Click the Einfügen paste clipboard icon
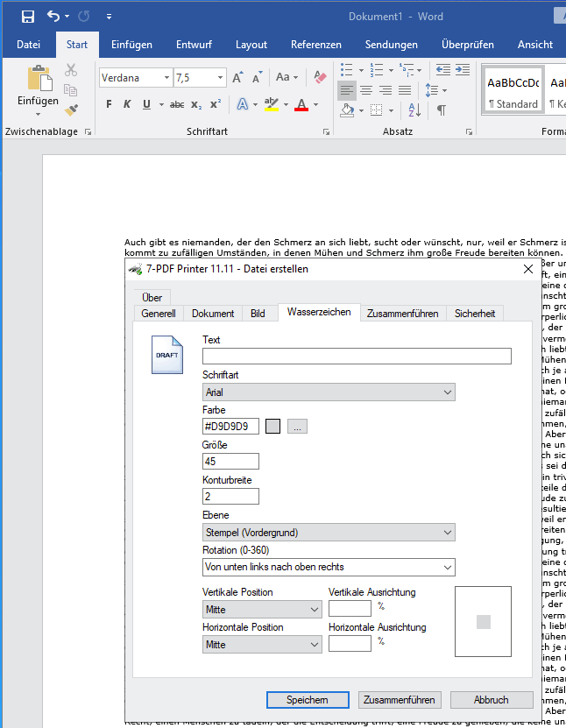Image resolution: width=566 pixels, height=728 pixels. click(39, 78)
